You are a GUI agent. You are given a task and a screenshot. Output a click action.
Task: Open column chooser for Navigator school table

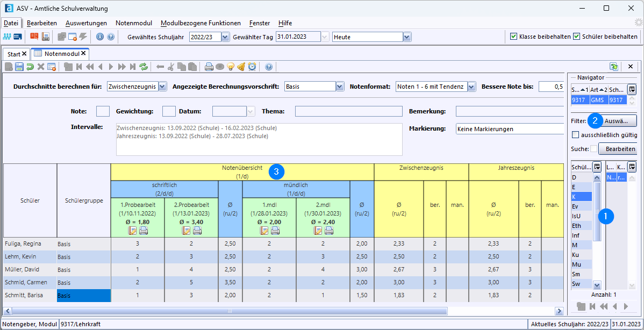coord(632,89)
